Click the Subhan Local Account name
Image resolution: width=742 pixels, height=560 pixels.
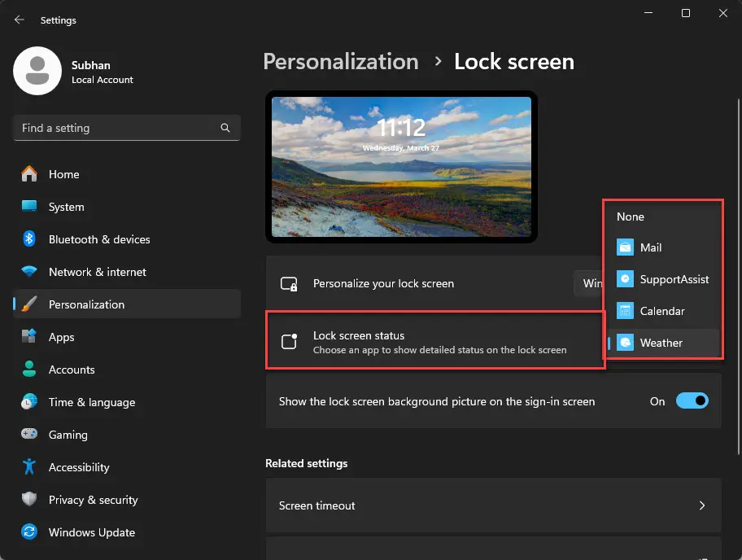coord(103,72)
